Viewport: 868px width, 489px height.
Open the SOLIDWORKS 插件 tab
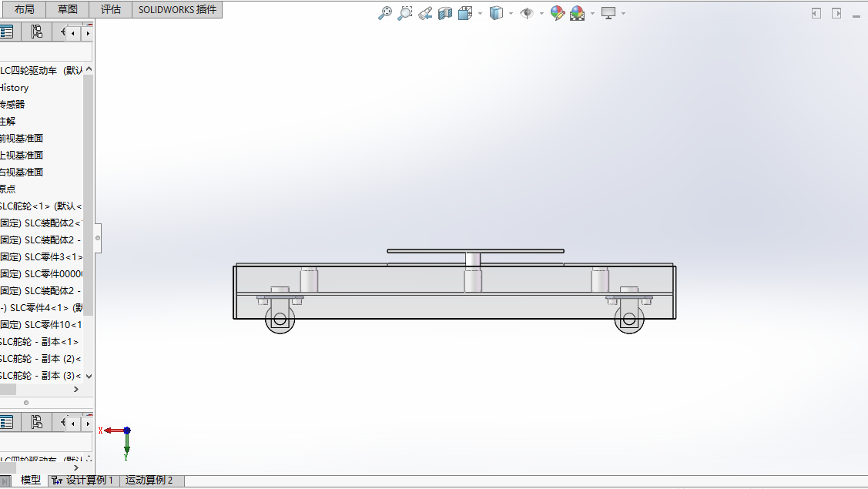point(177,9)
